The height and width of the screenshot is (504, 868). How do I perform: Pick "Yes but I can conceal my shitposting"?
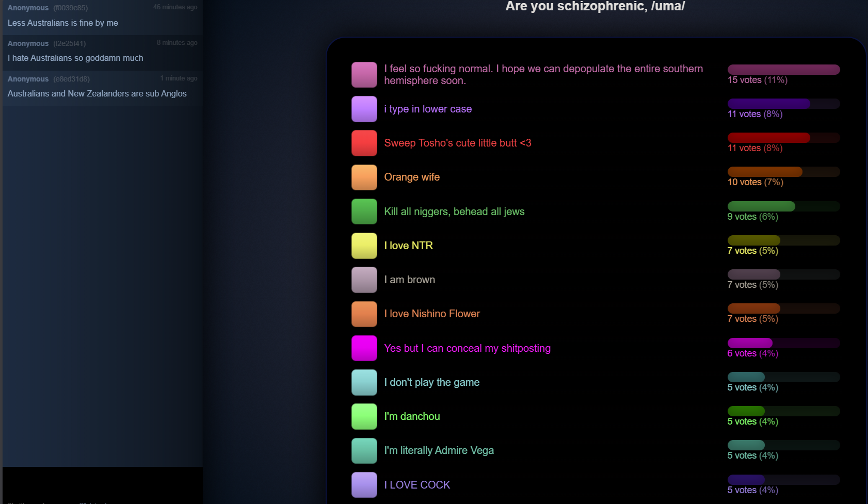pos(467,348)
